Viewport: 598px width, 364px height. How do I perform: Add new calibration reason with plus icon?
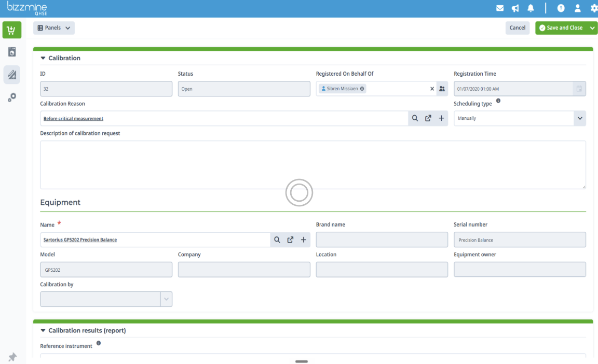pyautogui.click(x=441, y=118)
